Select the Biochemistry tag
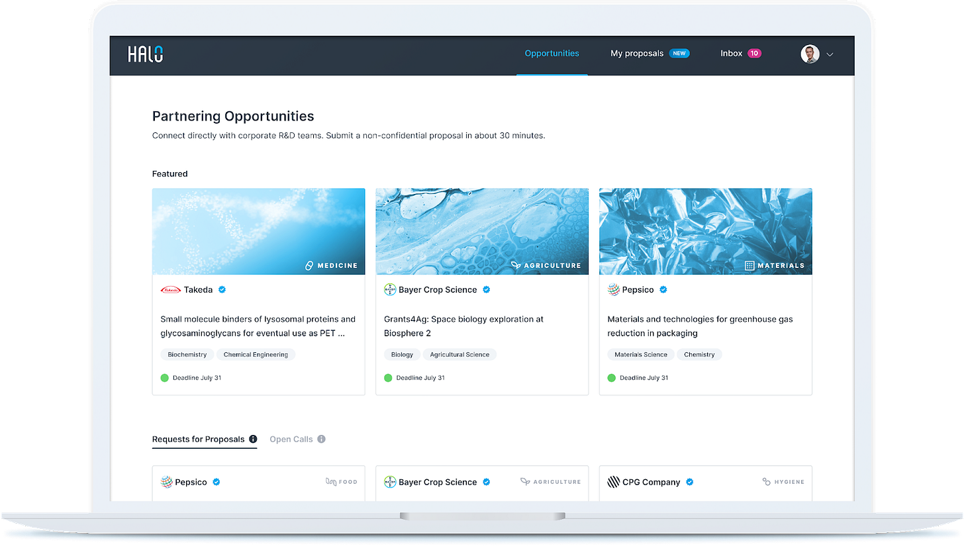 187,355
